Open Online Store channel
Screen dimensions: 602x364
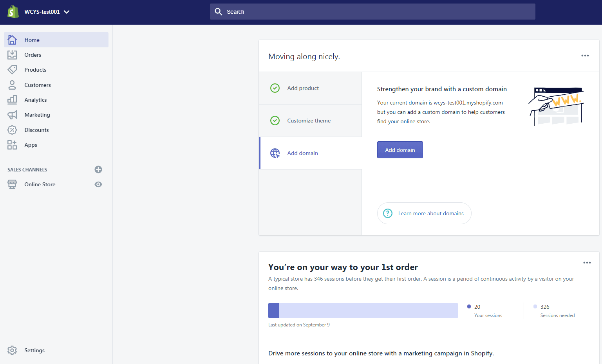(40, 184)
